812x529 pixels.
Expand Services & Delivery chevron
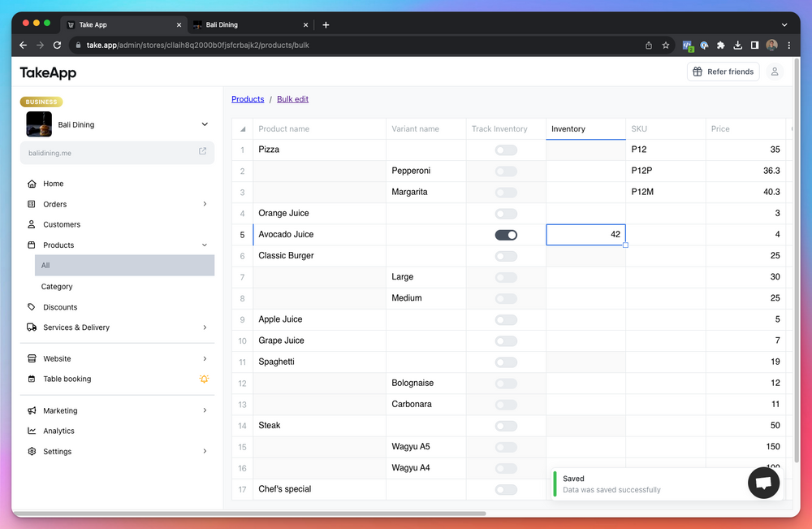(205, 327)
